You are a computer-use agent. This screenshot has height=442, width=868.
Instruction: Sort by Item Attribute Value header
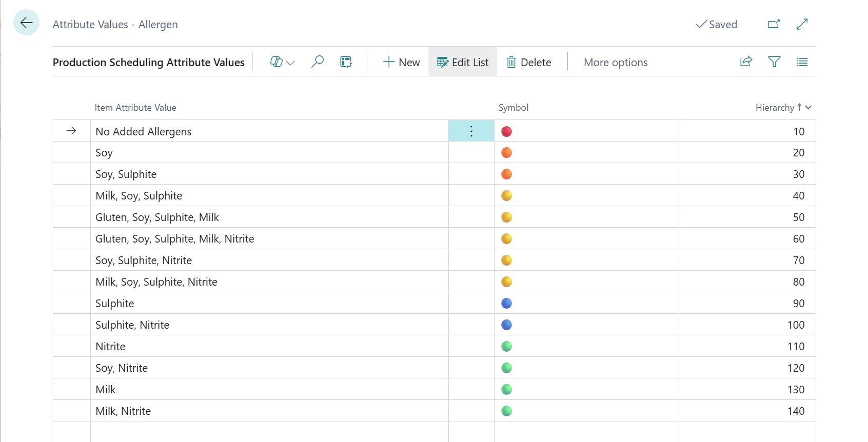click(x=135, y=108)
